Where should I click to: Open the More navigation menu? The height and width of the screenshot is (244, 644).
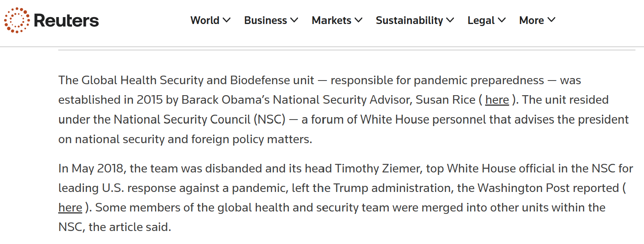click(x=531, y=20)
